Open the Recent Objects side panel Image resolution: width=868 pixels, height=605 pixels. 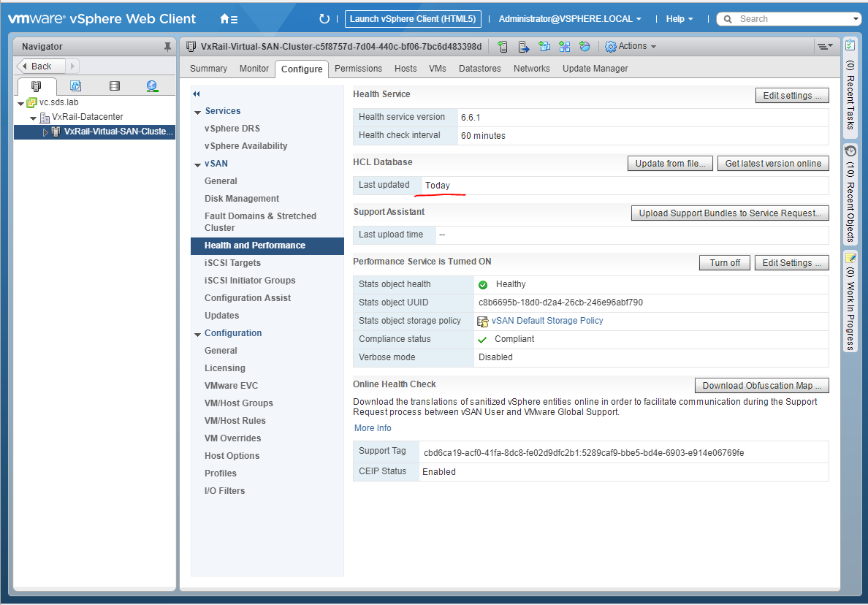pyautogui.click(x=850, y=194)
